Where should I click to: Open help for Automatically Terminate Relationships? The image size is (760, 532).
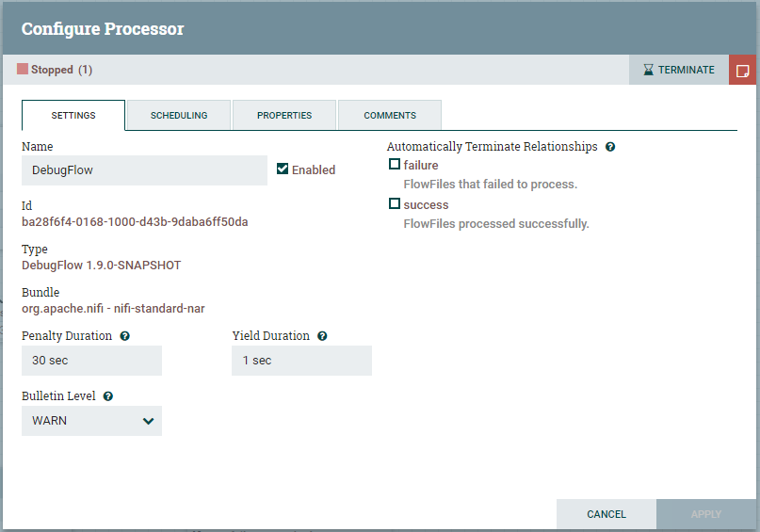point(610,147)
